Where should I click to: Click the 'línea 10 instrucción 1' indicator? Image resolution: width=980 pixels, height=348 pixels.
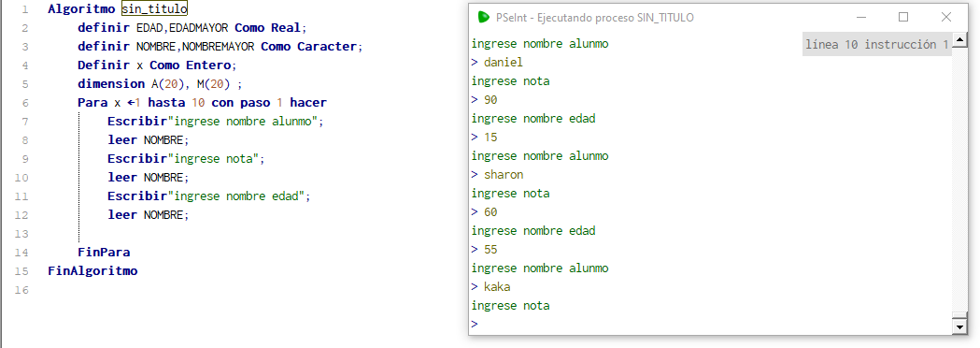pyautogui.click(x=877, y=45)
